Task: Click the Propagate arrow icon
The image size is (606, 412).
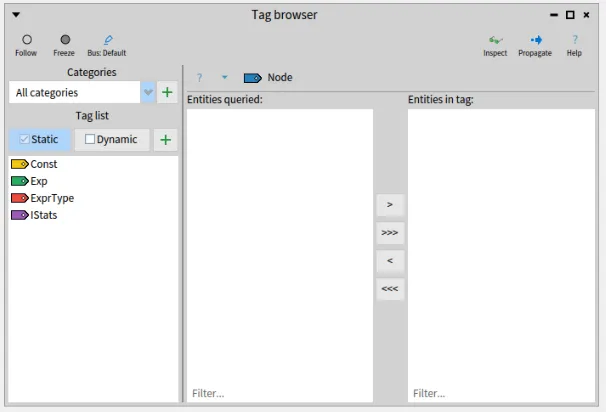Action: 536,40
